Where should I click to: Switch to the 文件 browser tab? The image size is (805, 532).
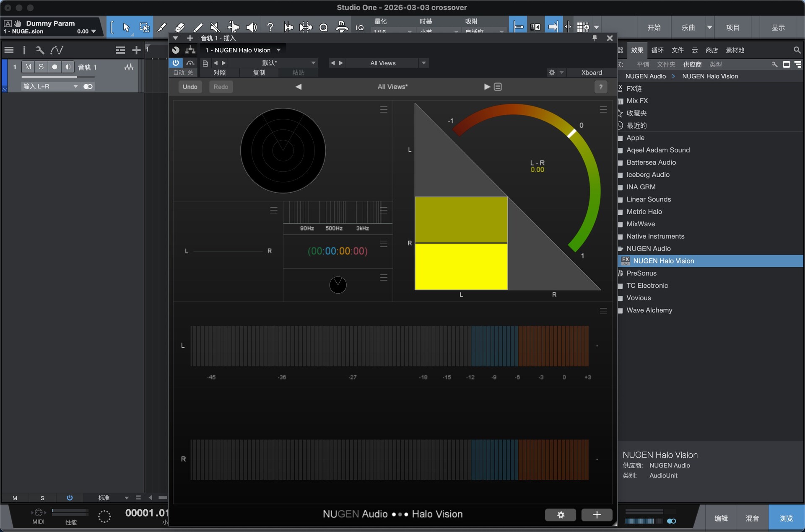[677, 50]
